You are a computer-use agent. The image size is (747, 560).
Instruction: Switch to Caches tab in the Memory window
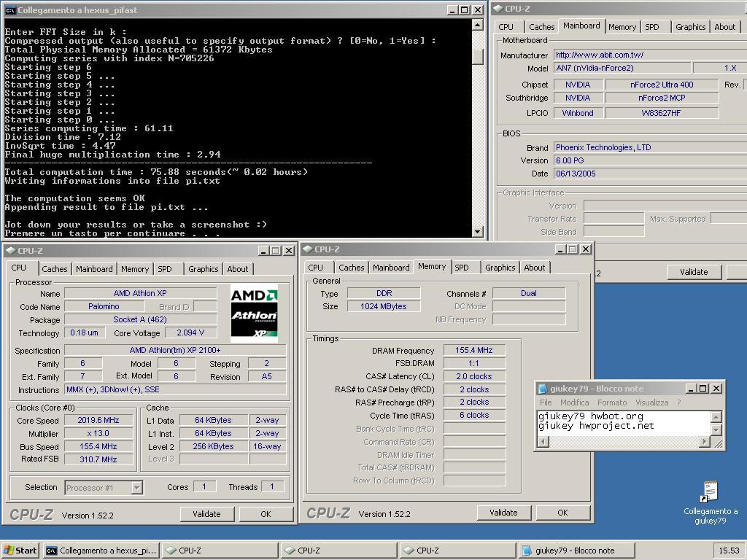(352, 268)
